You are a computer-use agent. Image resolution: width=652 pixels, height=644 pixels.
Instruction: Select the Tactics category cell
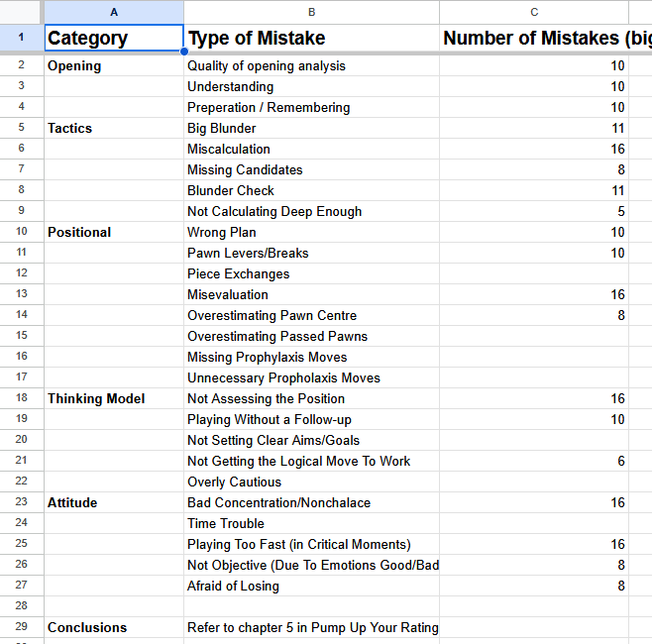tap(114, 128)
